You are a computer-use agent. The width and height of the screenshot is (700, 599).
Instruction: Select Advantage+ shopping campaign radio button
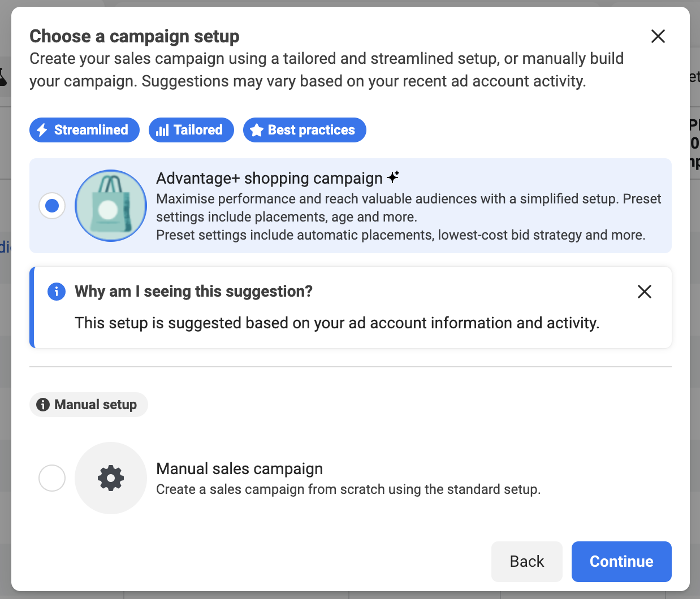point(52,206)
